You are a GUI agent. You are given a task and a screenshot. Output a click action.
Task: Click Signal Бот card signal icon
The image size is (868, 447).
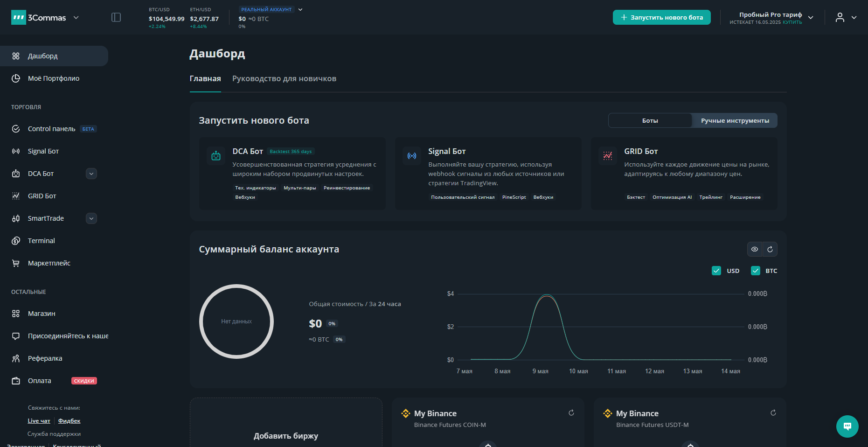point(412,156)
